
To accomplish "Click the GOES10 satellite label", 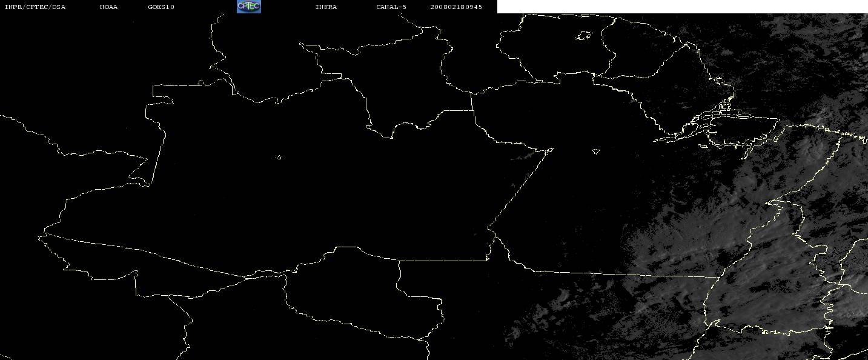I will (161, 7).
